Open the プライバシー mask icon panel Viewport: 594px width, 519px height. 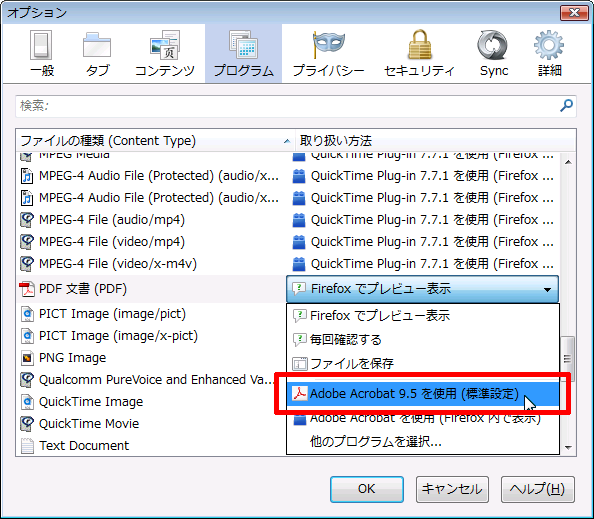(328, 54)
